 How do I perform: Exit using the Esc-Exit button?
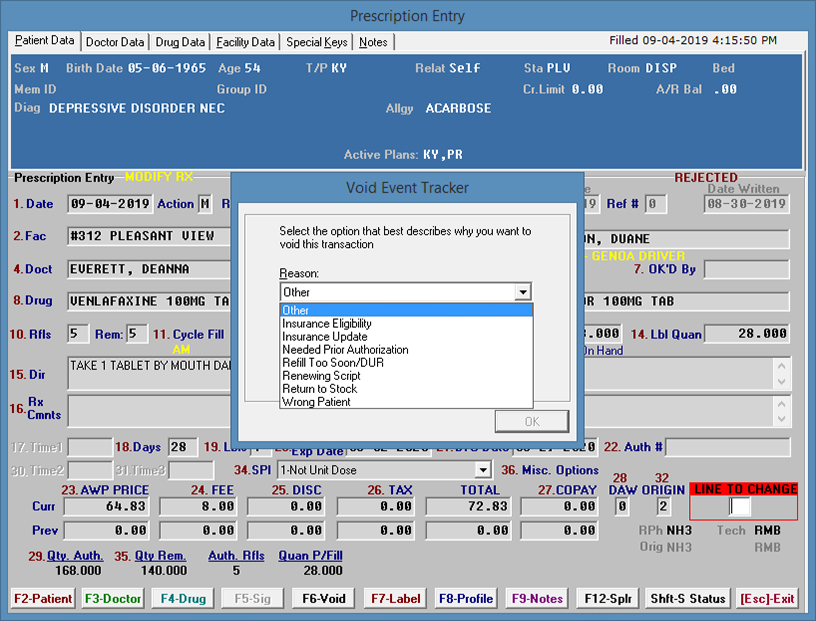pos(768,599)
